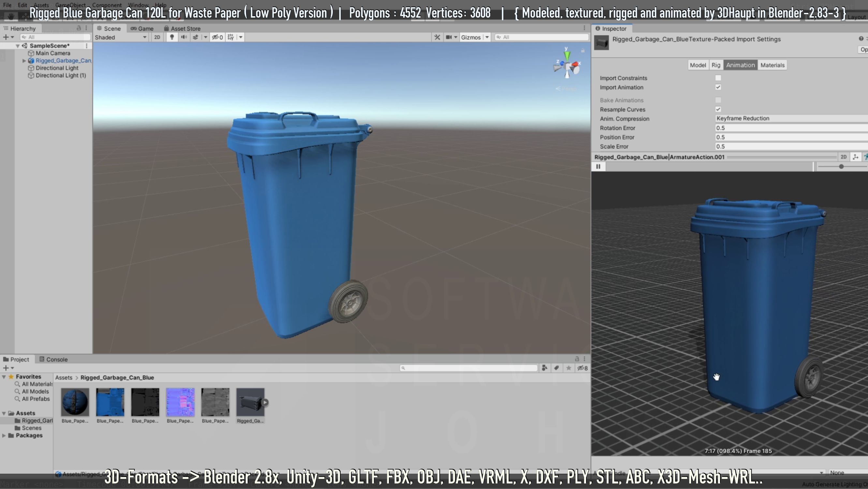
Task: Open Hierarchy create plus dropdown
Action: (x=8, y=37)
